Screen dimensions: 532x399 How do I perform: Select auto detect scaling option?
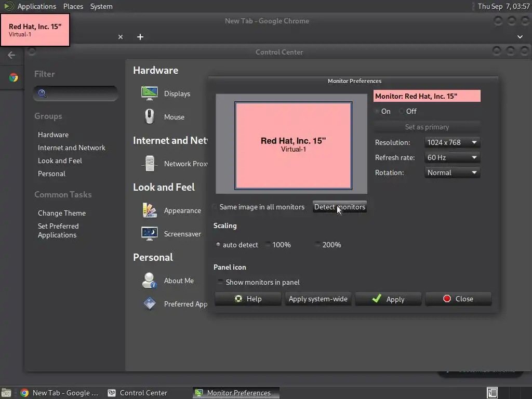[x=218, y=245]
